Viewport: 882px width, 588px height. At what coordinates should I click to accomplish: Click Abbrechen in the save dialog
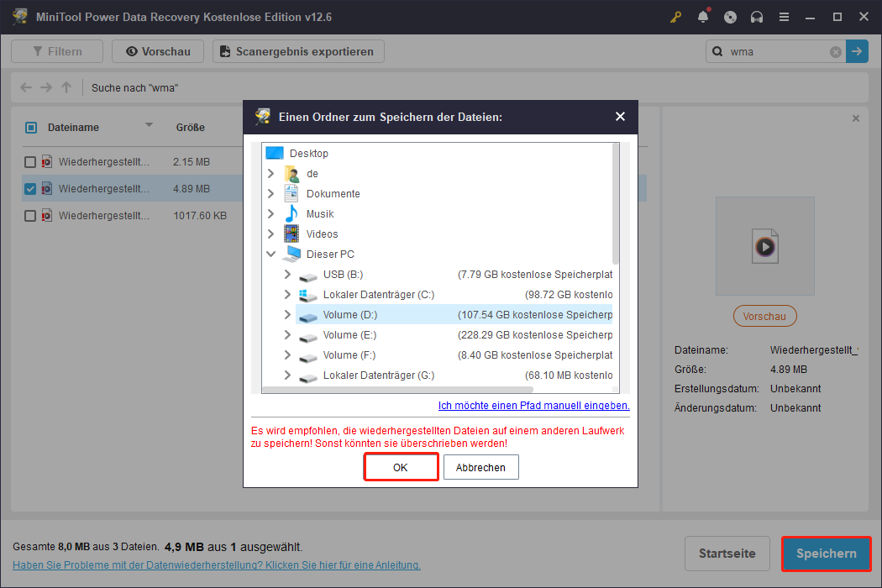click(x=481, y=467)
